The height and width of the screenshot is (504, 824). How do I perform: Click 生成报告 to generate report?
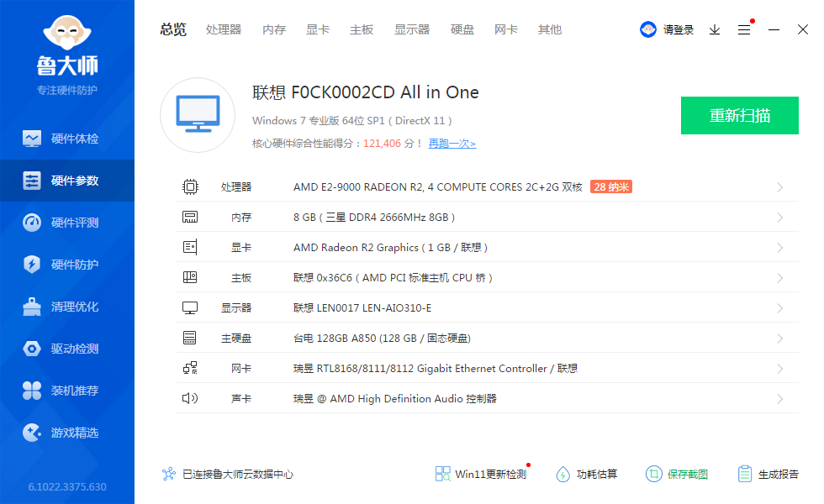click(768, 474)
